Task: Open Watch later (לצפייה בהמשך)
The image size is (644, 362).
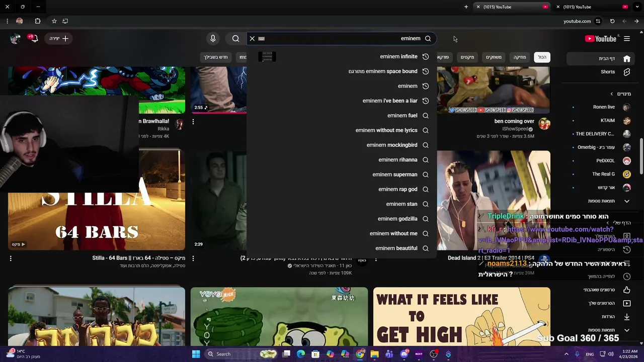Action: (602, 277)
